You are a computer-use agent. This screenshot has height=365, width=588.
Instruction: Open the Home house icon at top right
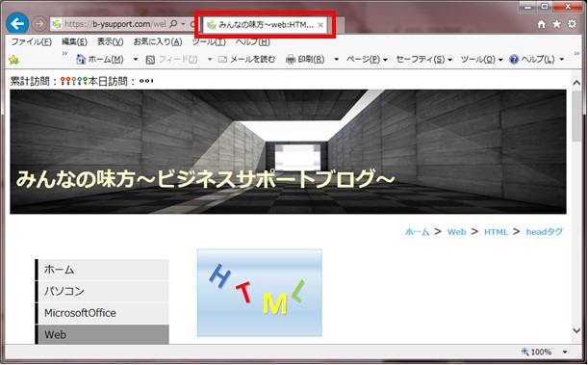pos(541,24)
